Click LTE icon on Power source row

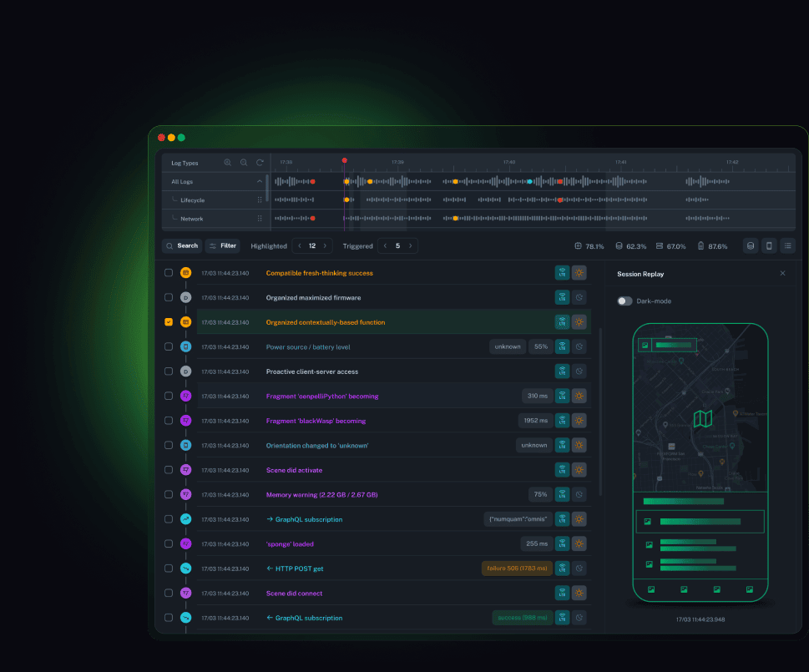click(563, 346)
